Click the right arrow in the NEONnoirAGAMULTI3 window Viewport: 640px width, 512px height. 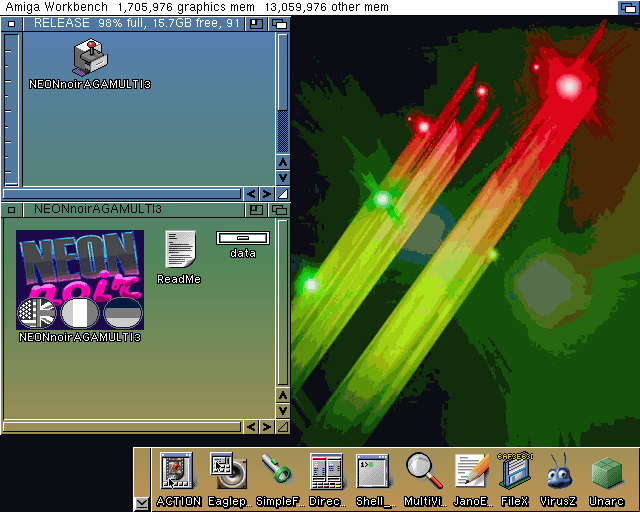pyautogui.click(x=267, y=427)
